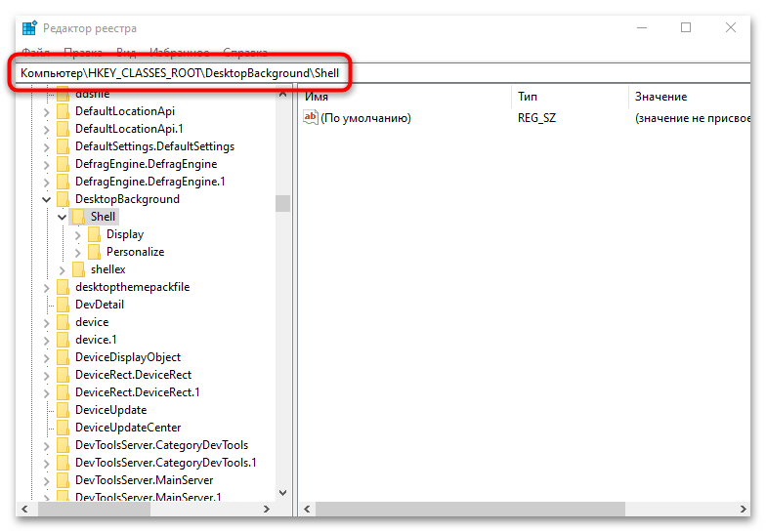This screenshot has width=766, height=532.
Task: Select the open folder icon of Shell
Action: [78, 217]
